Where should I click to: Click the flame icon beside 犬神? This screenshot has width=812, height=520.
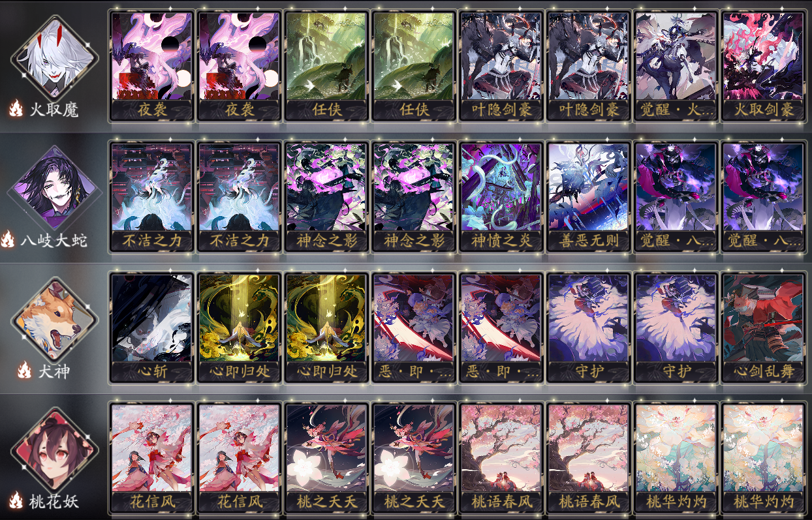25,371
